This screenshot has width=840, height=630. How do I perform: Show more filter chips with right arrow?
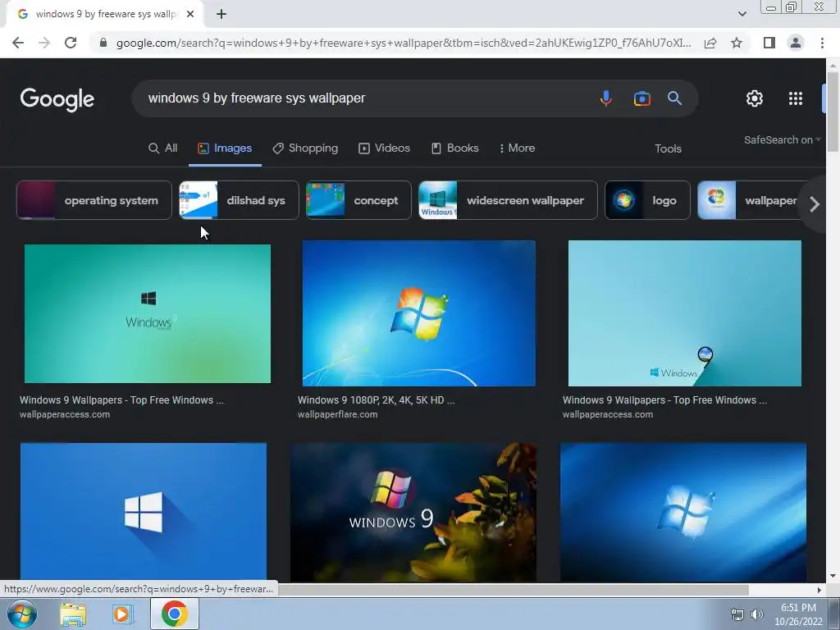click(x=815, y=204)
